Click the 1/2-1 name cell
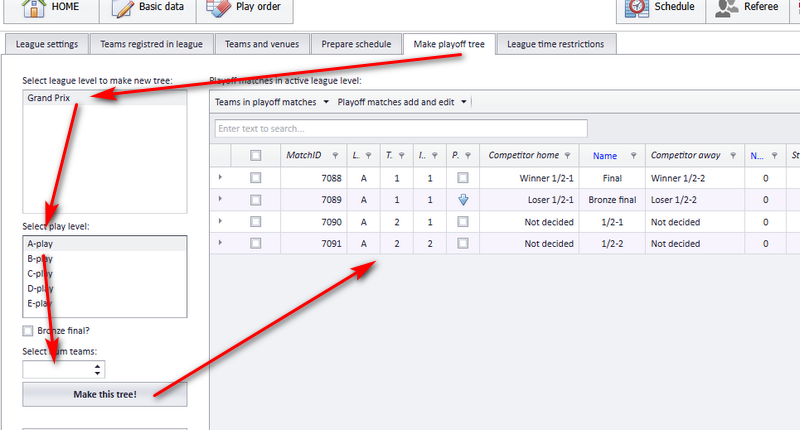 [x=612, y=222]
